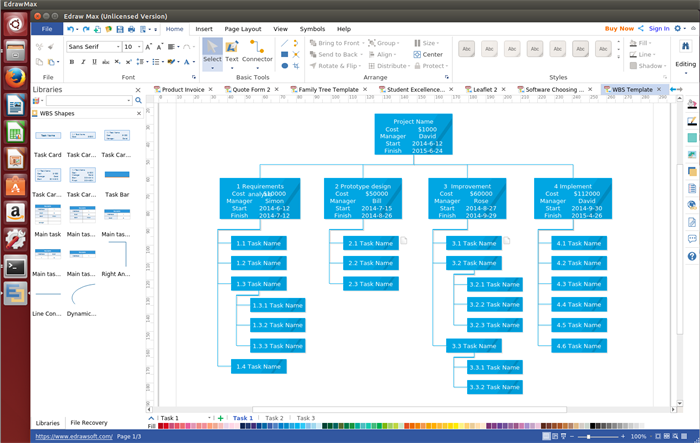
Task: Toggle italic text formatting
Action: coord(83,62)
